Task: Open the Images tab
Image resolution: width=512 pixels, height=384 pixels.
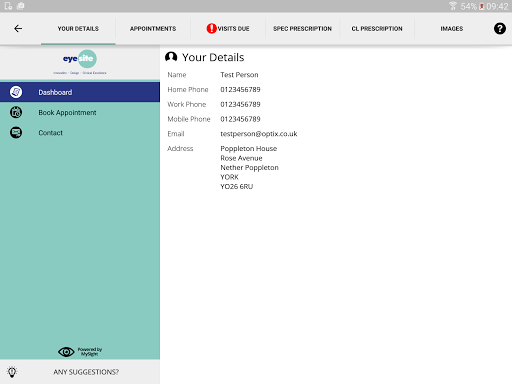Action: tap(452, 29)
